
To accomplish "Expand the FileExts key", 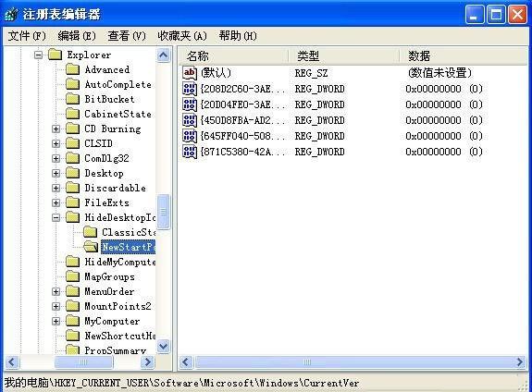I will pyautogui.click(x=56, y=202).
